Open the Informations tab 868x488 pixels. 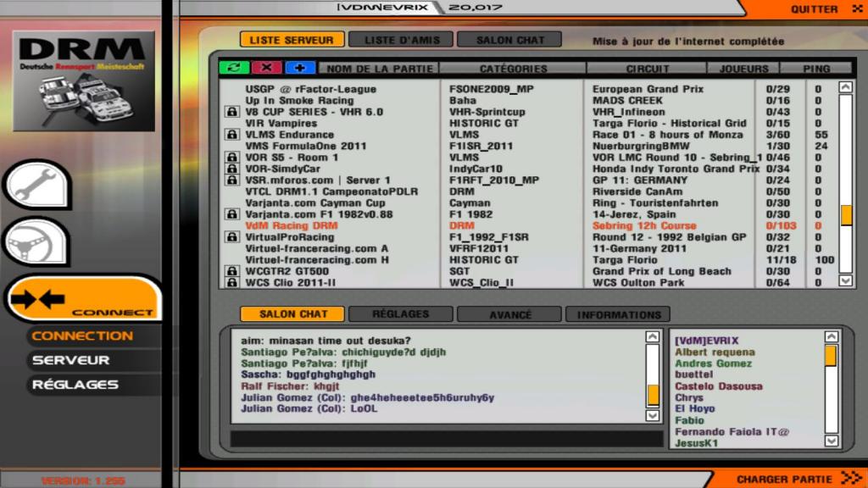click(x=618, y=314)
